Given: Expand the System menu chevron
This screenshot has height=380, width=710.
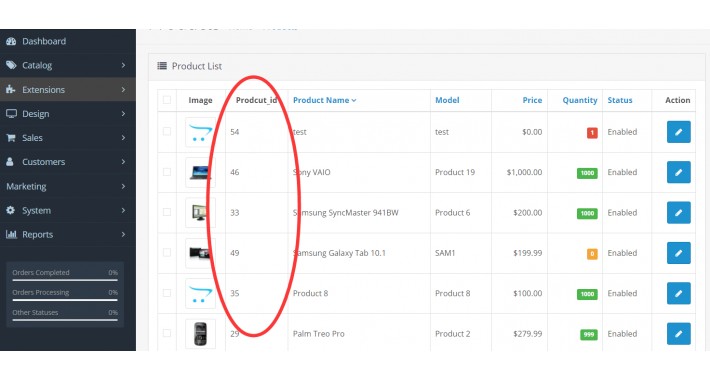Looking at the screenshot, I should 123,210.
